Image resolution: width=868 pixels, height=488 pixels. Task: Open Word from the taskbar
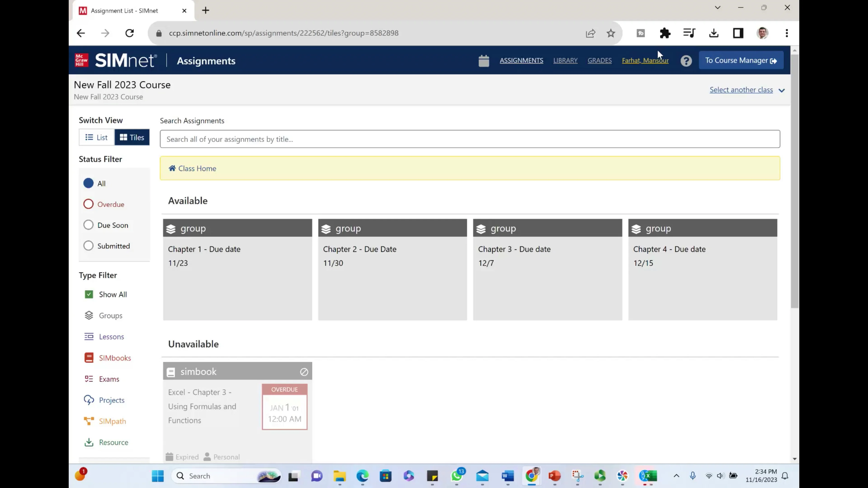click(507, 476)
